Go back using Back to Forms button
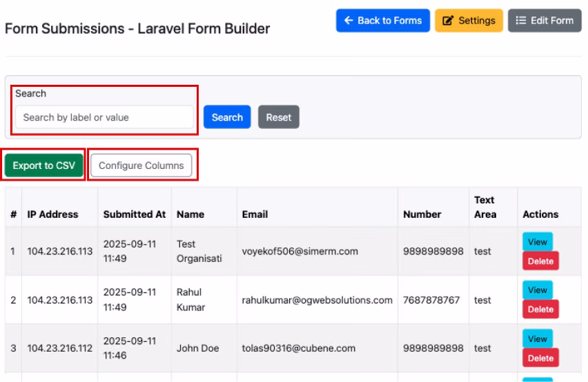Image resolution: width=588 pixels, height=382 pixels. pyautogui.click(x=382, y=21)
